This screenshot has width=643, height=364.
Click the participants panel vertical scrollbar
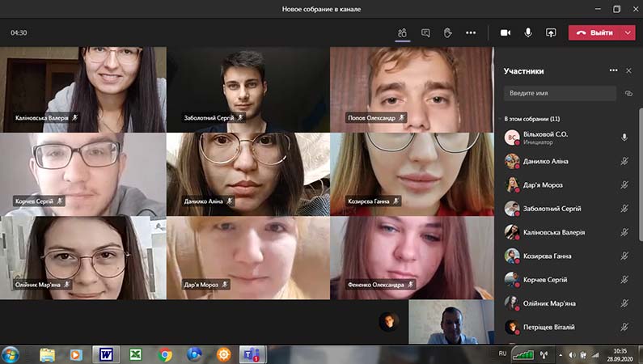click(x=641, y=174)
